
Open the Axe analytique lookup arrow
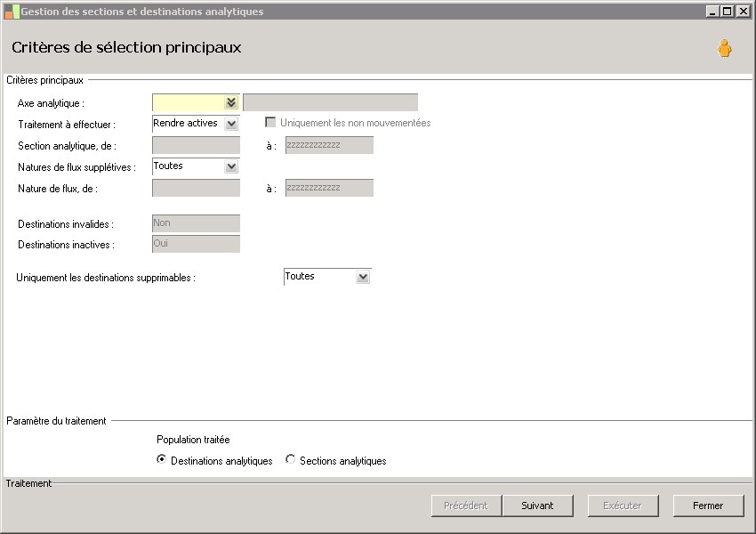(231, 102)
